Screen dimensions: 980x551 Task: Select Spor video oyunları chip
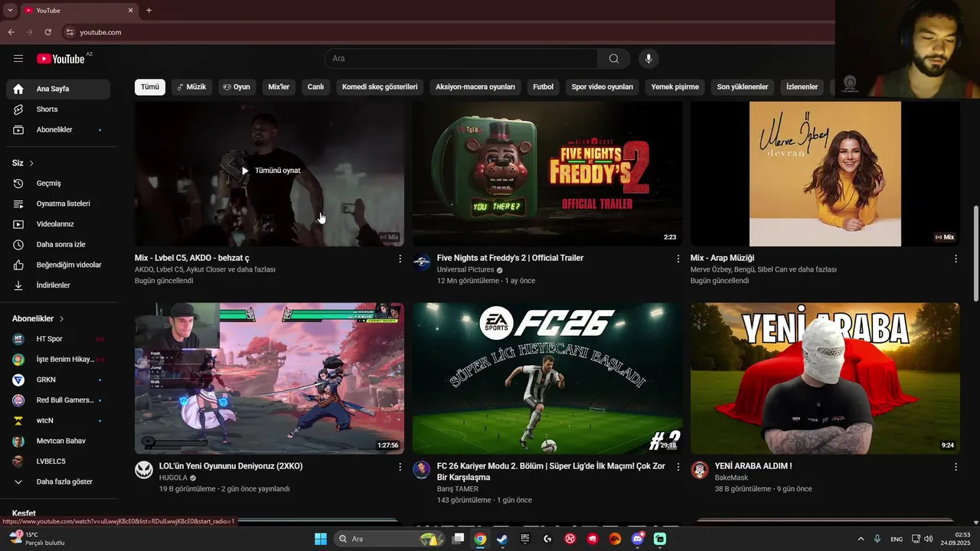[x=602, y=87]
